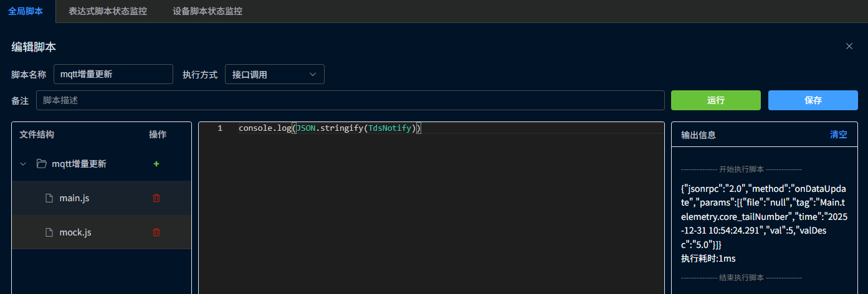Click the mqtt增量更新 folder icon
Screen dimensions: 868x294
[x=42, y=164]
